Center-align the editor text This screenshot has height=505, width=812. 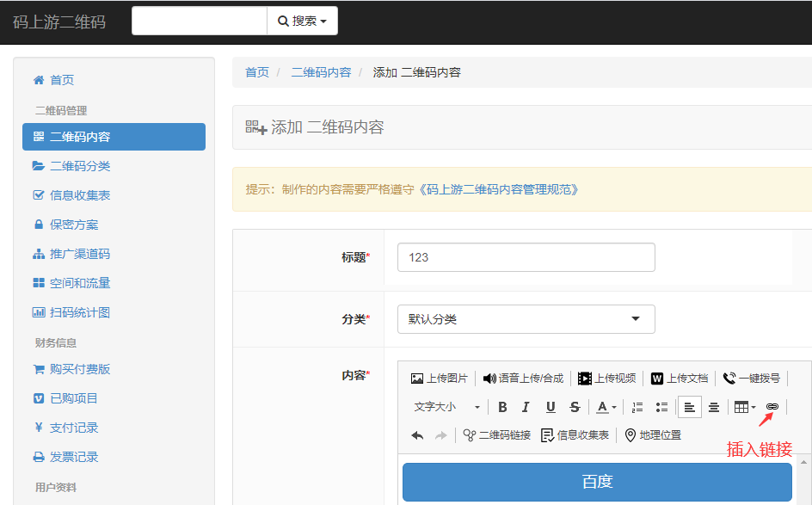click(x=713, y=407)
